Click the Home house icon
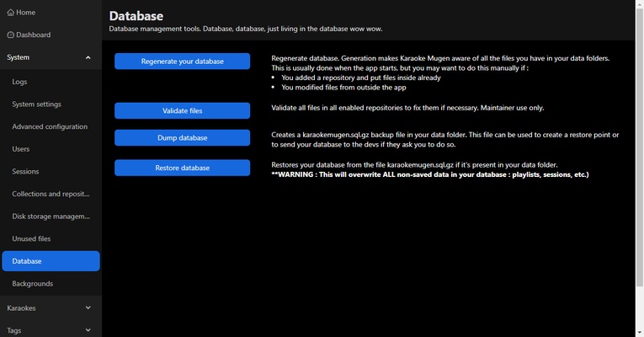Viewport: 644px width, 337px height. click(11, 13)
